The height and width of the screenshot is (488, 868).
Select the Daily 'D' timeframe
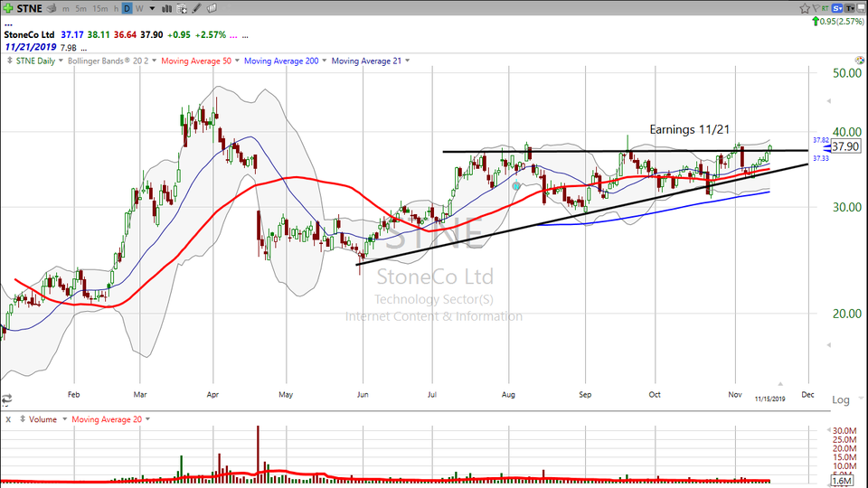(127, 8)
